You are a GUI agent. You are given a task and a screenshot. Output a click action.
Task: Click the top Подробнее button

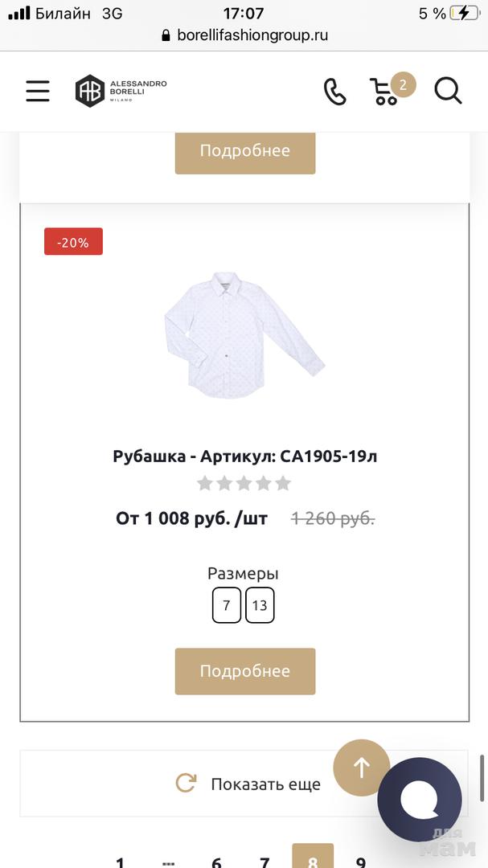click(245, 151)
